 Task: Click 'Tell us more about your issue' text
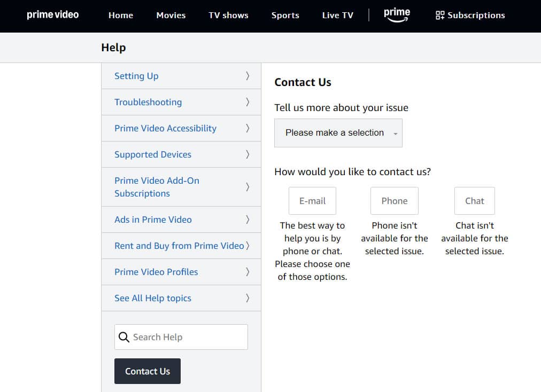[341, 108]
